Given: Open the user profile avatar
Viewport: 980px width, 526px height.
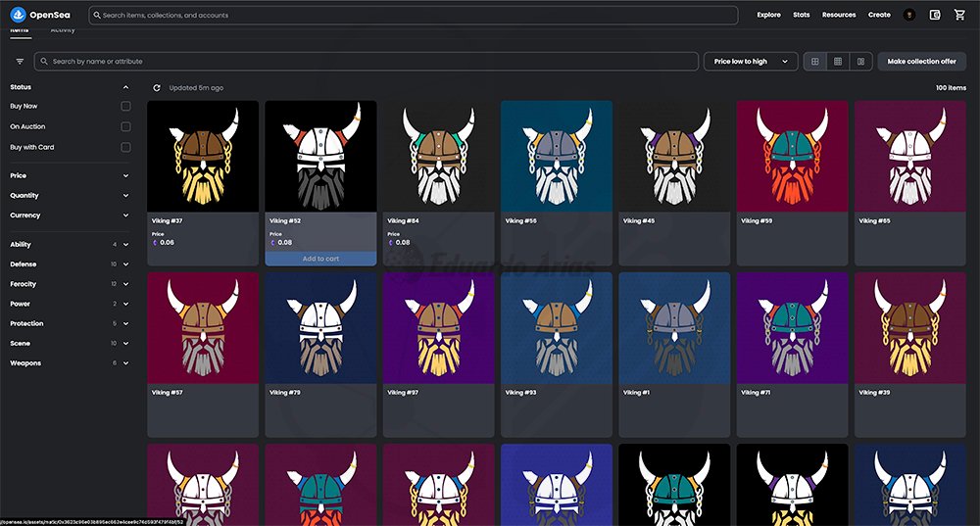Looking at the screenshot, I should click(909, 15).
